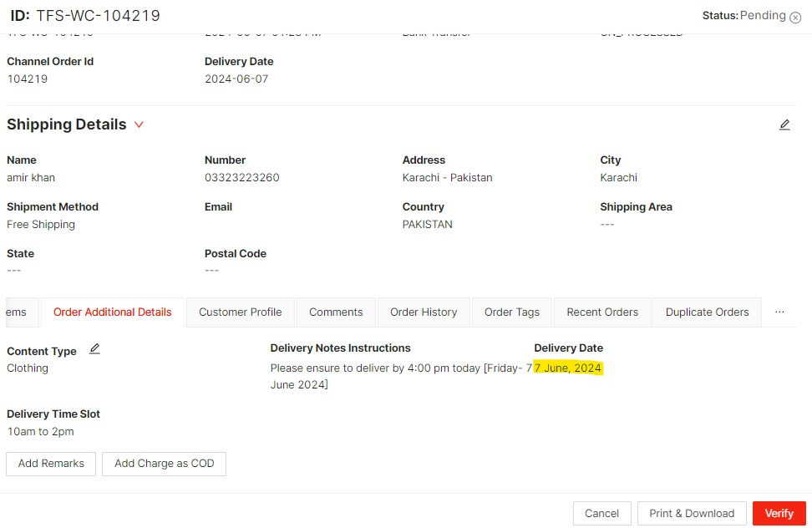Click Print & Download button

[692, 513]
